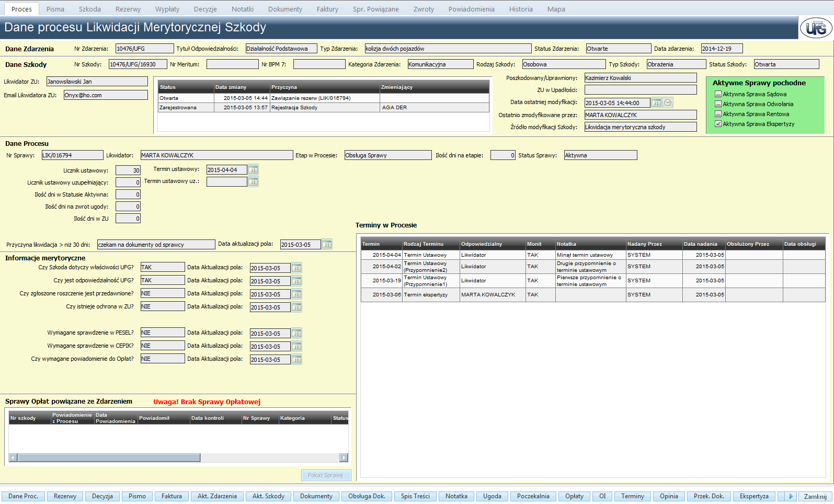Screen dimensions: 834x504
Task: Open calendar for Przyczyna likwidacja update date
Action: pyautogui.click(x=327, y=245)
